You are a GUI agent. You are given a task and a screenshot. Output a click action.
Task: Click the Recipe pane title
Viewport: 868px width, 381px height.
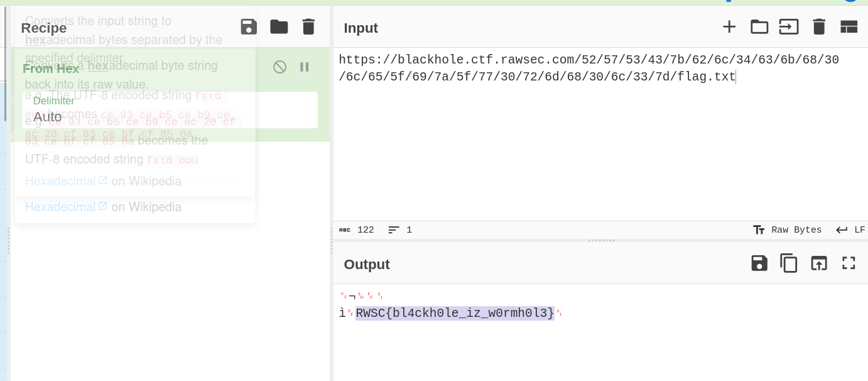(x=44, y=28)
